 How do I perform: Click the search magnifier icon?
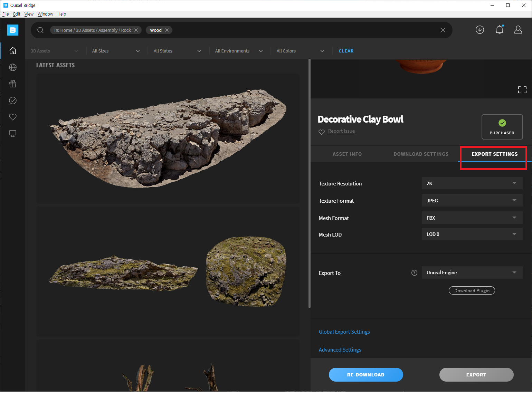click(40, 30)
